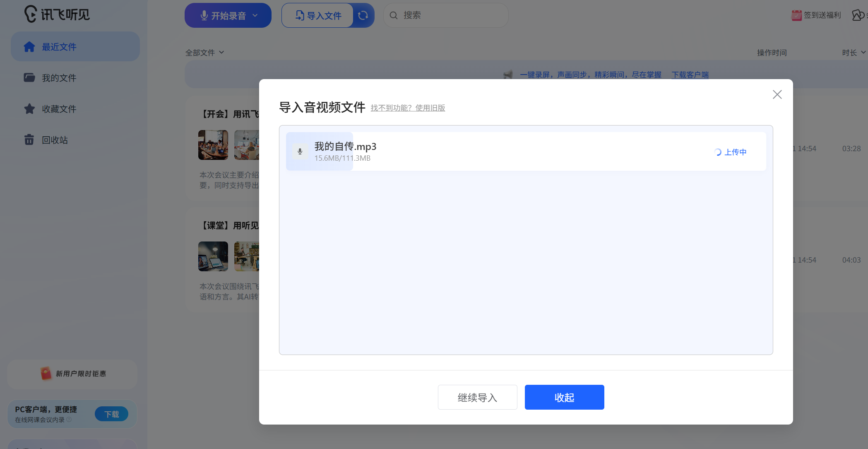
Task: Select the star icon for 收藏文件
Action: [x=29, y=109]
